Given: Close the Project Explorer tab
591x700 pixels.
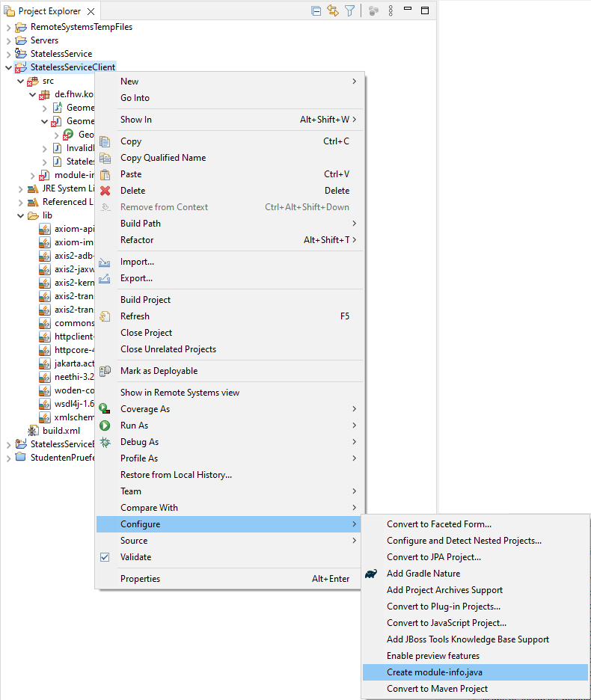Looking at the screenshot, I should (91, 12).
